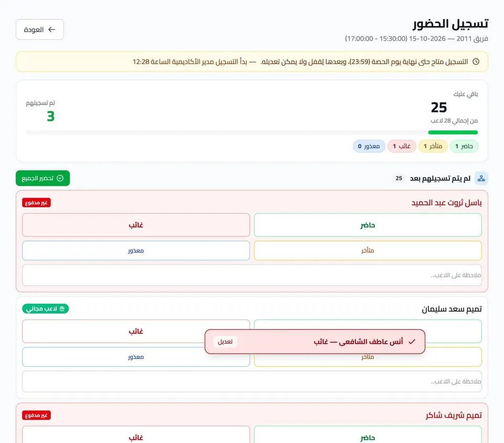
Task: Click the section heading لم يتم تسجيلهم بعد
Action: pos(440,178)
